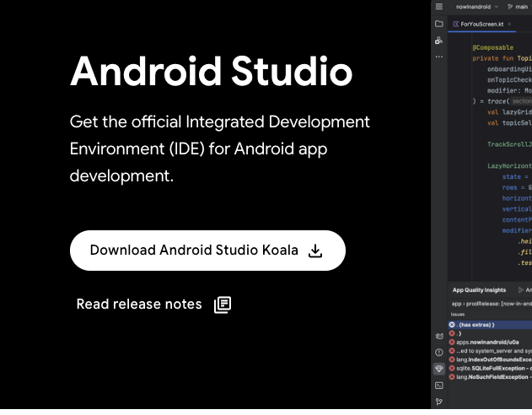Close the ForYouScreen.kt tab
The width and height of the screenshot is (532, 415).
coord(509,24)
